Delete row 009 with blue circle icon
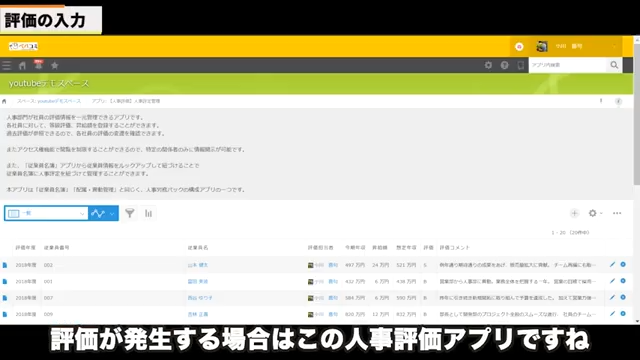Screen dimensions: 640x360 pyautogui.click(x=623, y=313)
